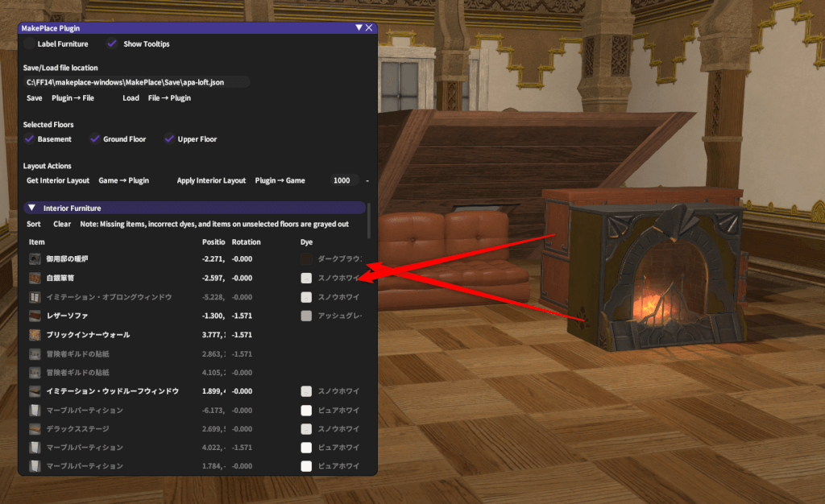825x504 pixels.
Task: Click the Dye column header
Action: coord(307,242)
